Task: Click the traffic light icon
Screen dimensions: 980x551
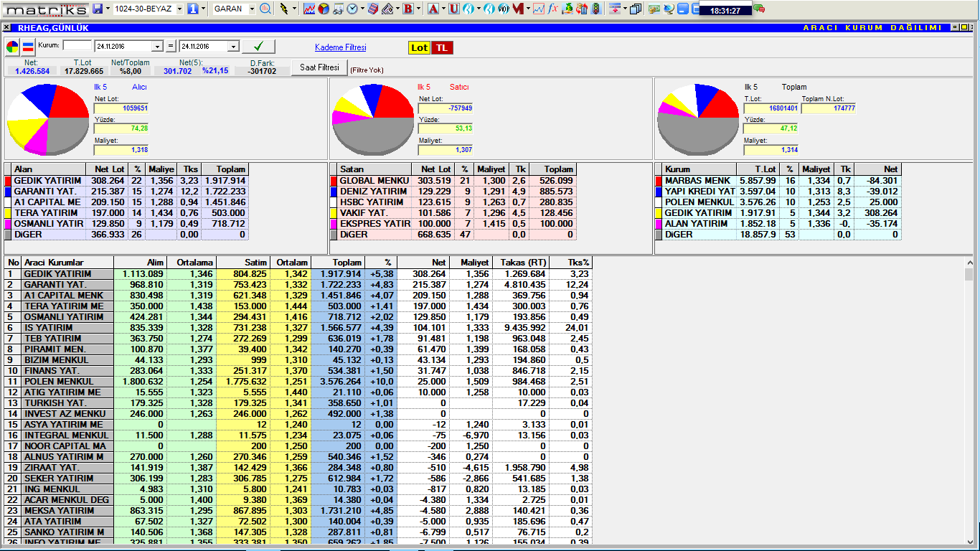Action: [595, 9]
